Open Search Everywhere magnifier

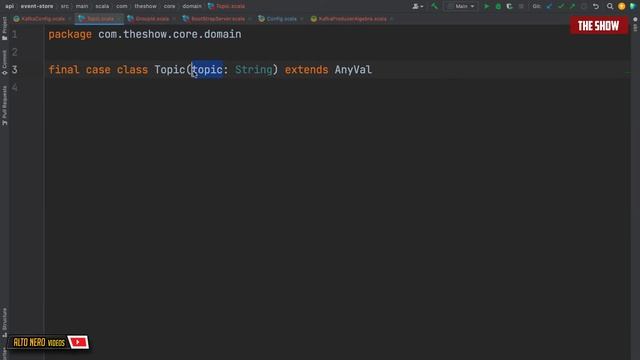point(610,6)
